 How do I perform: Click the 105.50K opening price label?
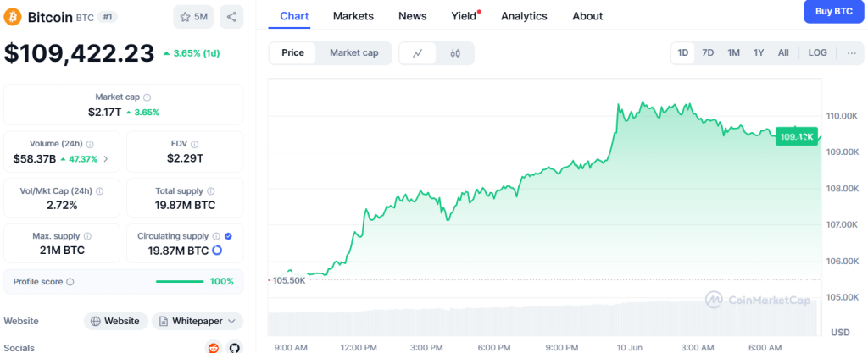tap(289, 280)
